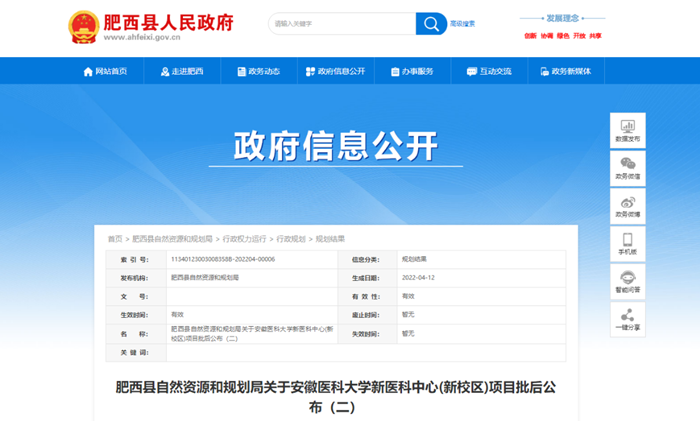Open the 走进肥西 navigation item
700x421 pixels.
180,72
